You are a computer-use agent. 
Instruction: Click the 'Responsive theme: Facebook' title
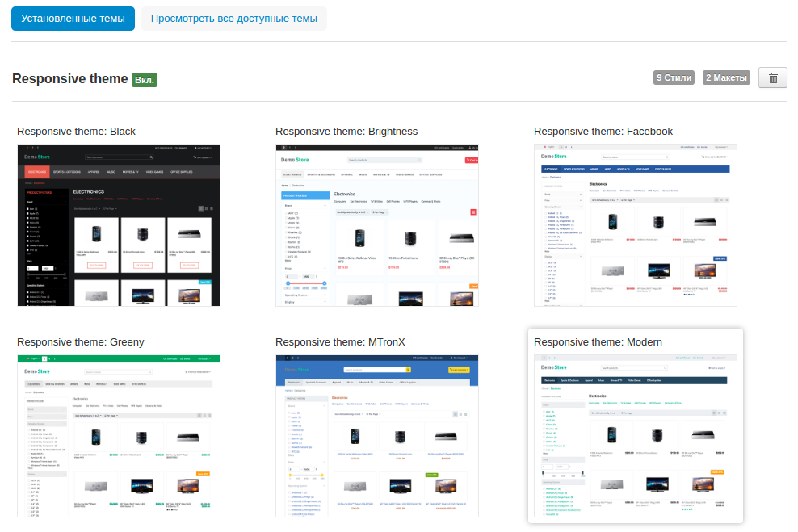(603, 132)
